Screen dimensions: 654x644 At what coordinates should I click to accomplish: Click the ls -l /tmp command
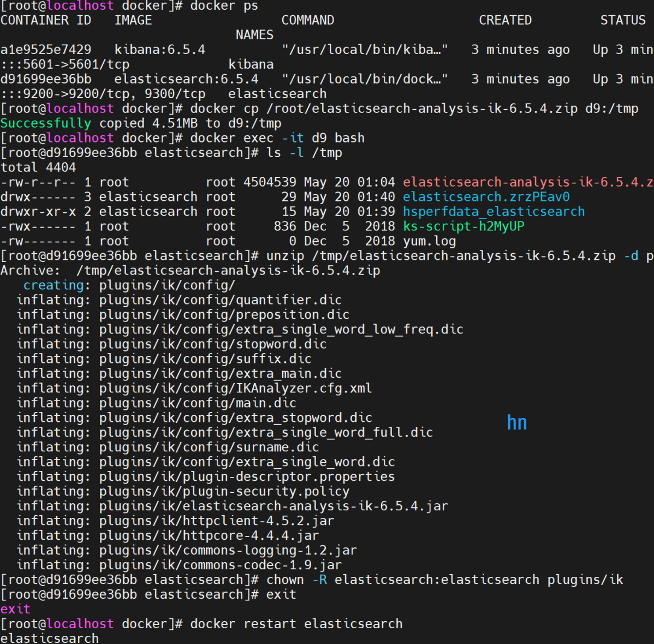pyautogui.click(x=304, y=153)
